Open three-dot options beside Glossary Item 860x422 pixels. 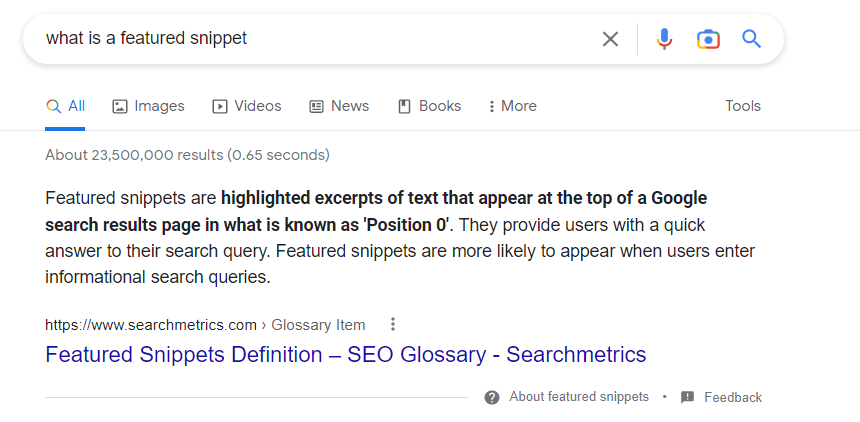[393, 324]
